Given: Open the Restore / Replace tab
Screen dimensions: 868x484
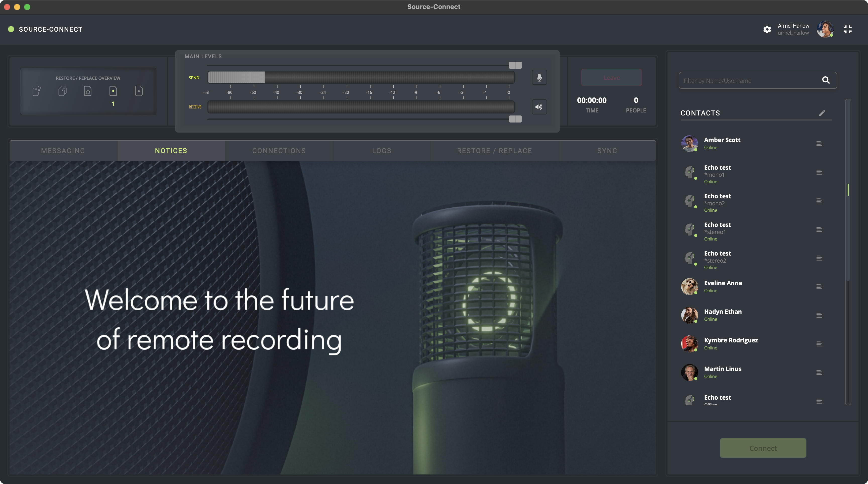Looking at the screenshot, I should pyautogui.click(x=494, y=151).
